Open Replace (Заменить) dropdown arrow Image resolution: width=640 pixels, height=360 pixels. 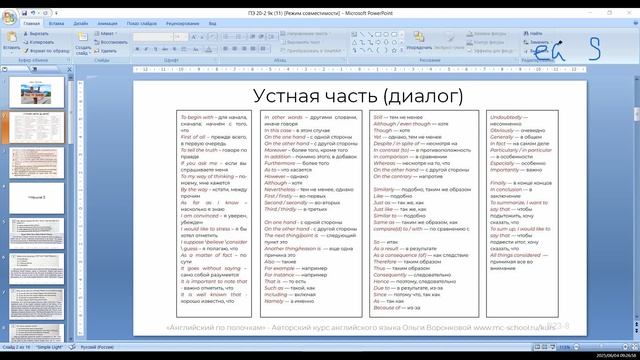[x=551, y=42]
